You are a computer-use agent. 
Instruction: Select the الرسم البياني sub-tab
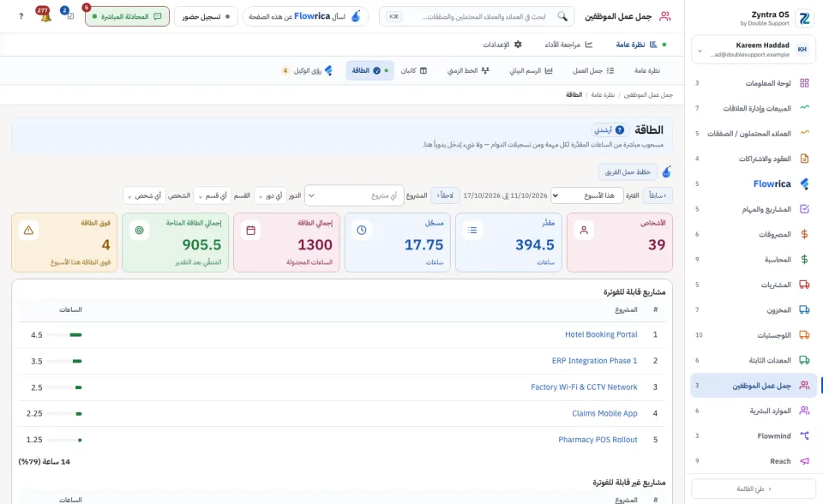pyautogui.click(x=531, y=70)
